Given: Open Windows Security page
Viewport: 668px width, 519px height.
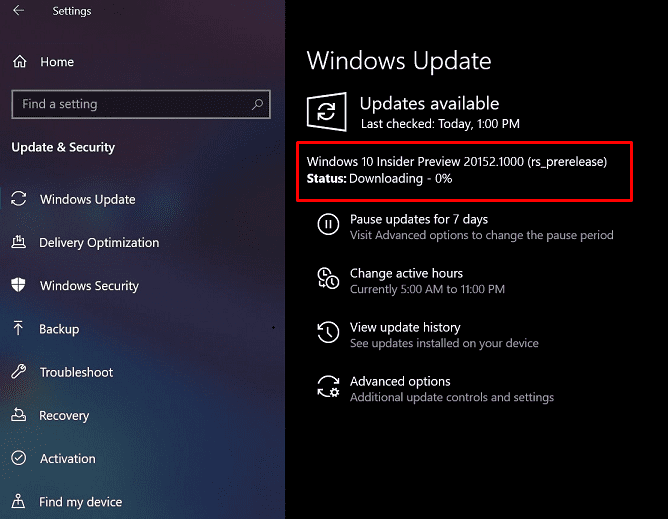Looking at the screenshot, I should 89,285.
